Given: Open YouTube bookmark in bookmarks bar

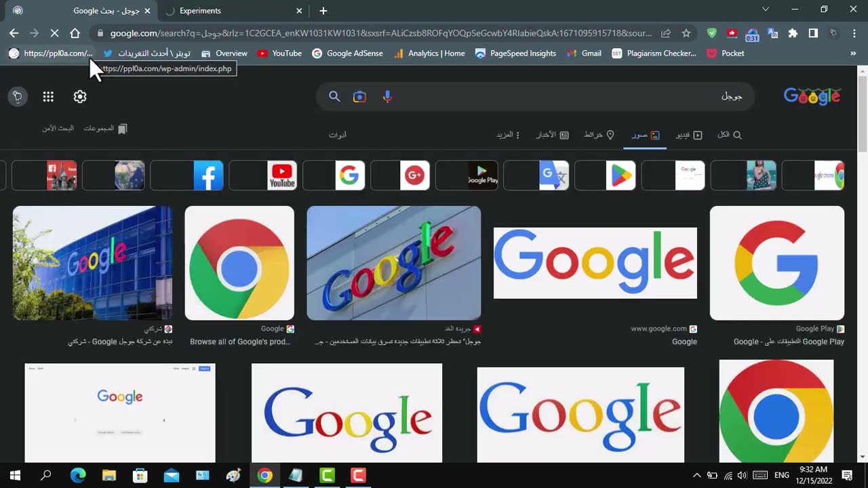Looking at the screenshot, I should pos(279,54).
